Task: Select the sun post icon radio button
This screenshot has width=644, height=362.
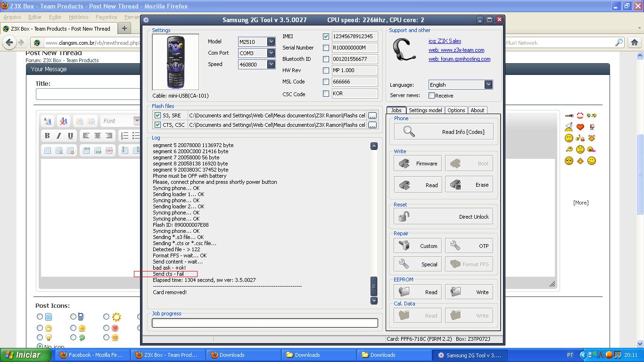Action: [106, 317]
